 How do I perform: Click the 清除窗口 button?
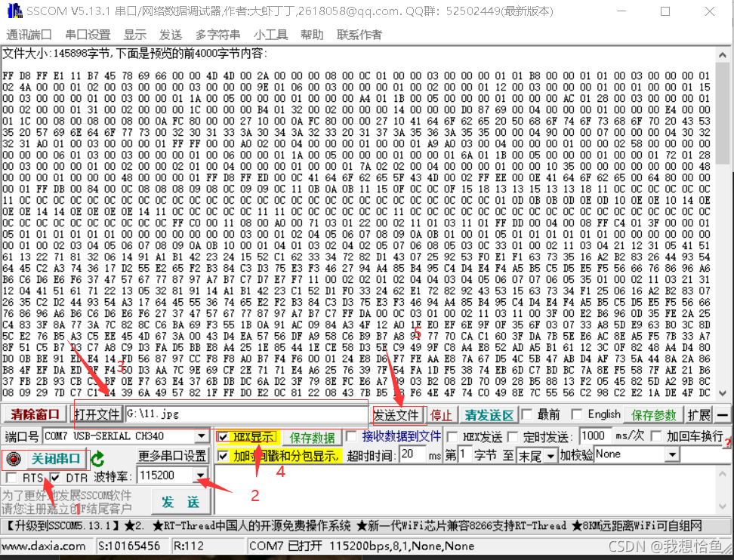coord(35,414)
